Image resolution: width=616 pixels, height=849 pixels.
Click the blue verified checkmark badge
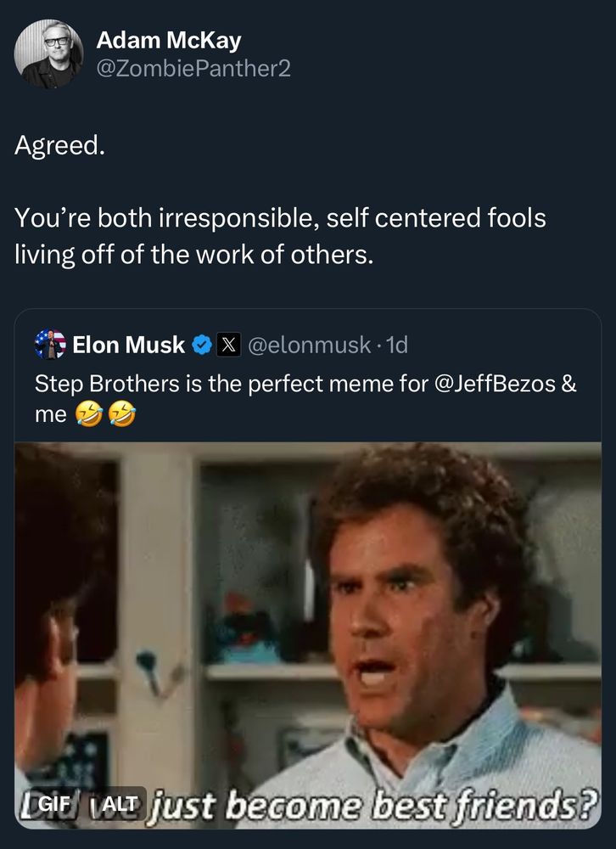201,345
